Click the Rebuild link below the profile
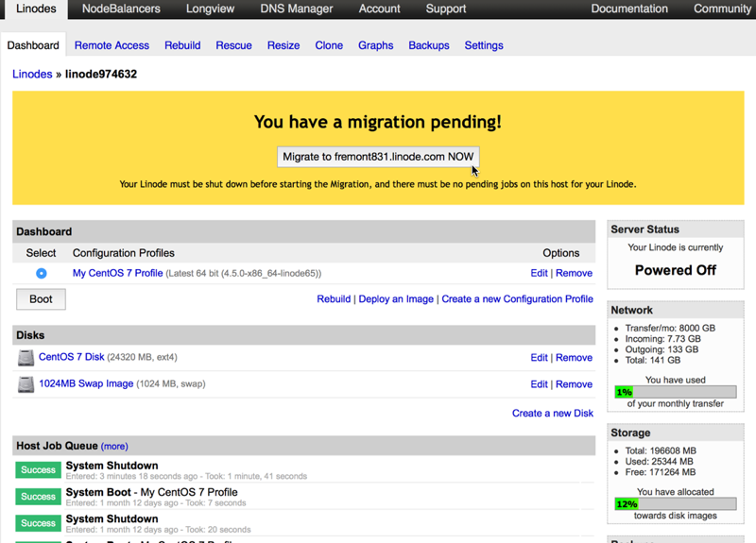The width and height of the screenshot is (756, 543). (334, 299)
